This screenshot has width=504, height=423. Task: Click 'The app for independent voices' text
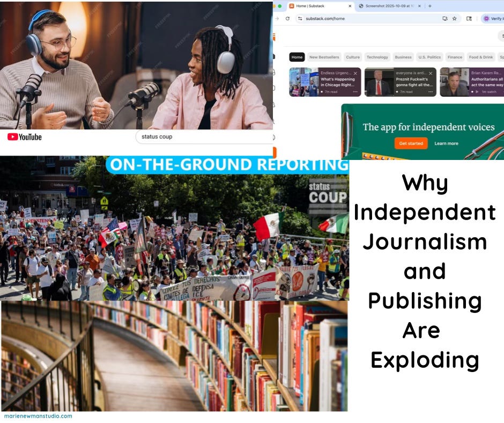click(428, 127)
